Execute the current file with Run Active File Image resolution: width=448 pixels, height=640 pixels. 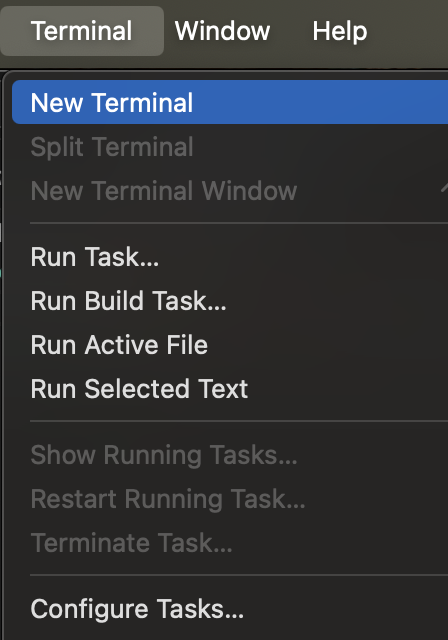coord(230,345)
